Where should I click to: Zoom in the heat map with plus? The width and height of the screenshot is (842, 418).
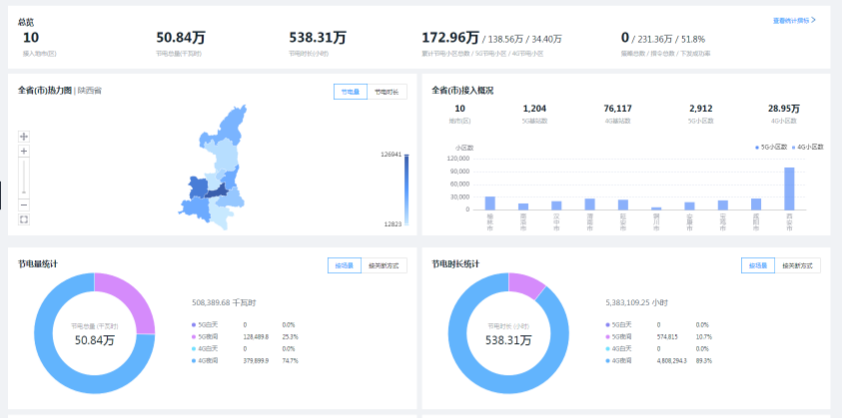24,151
